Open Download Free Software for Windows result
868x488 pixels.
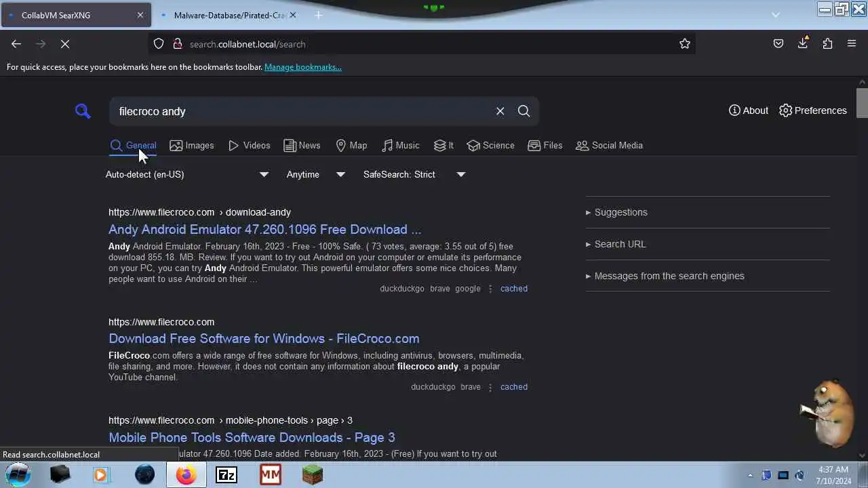pyautogui.click(x=264, y=338)
